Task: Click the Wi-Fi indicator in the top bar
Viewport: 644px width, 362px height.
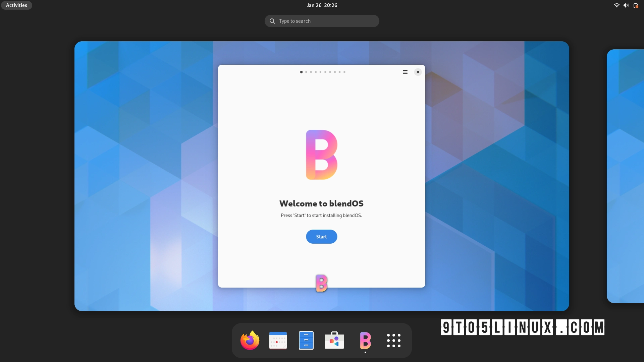Action: pos(616,5)
